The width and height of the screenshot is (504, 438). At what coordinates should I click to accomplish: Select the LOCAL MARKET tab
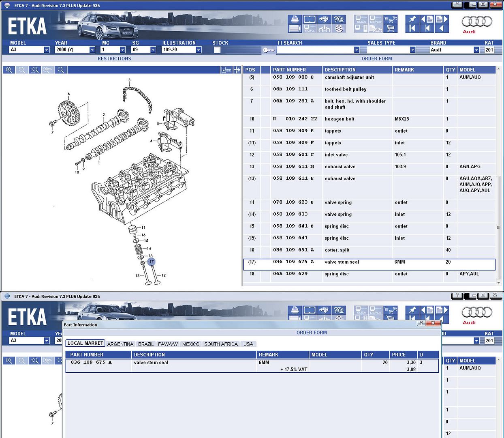click(85, 343)
